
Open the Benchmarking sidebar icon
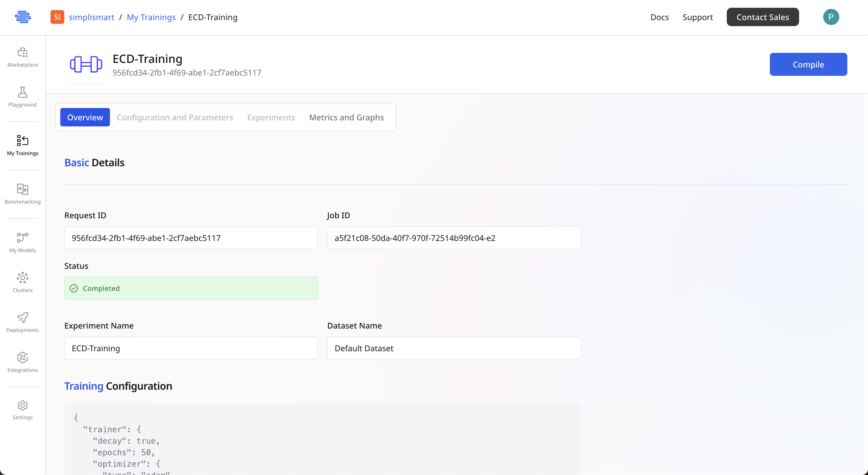[x=23, y=190]
